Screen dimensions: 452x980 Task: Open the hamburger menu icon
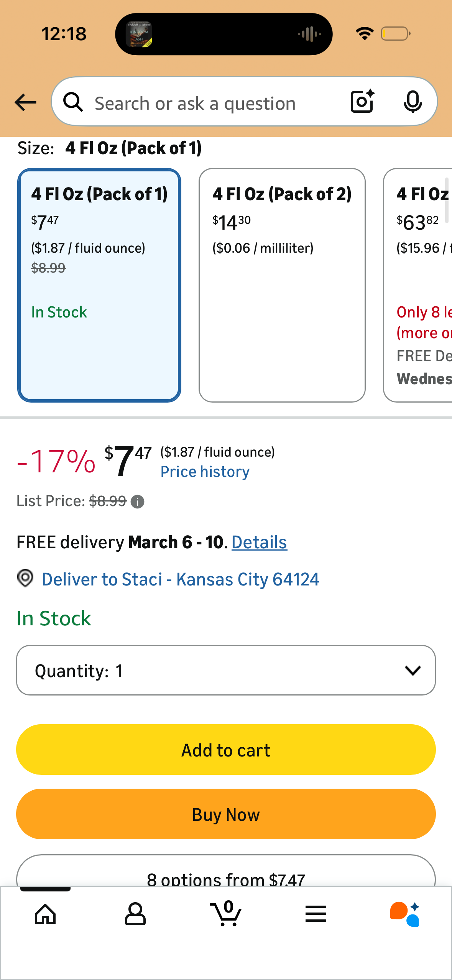coord(316,914)
